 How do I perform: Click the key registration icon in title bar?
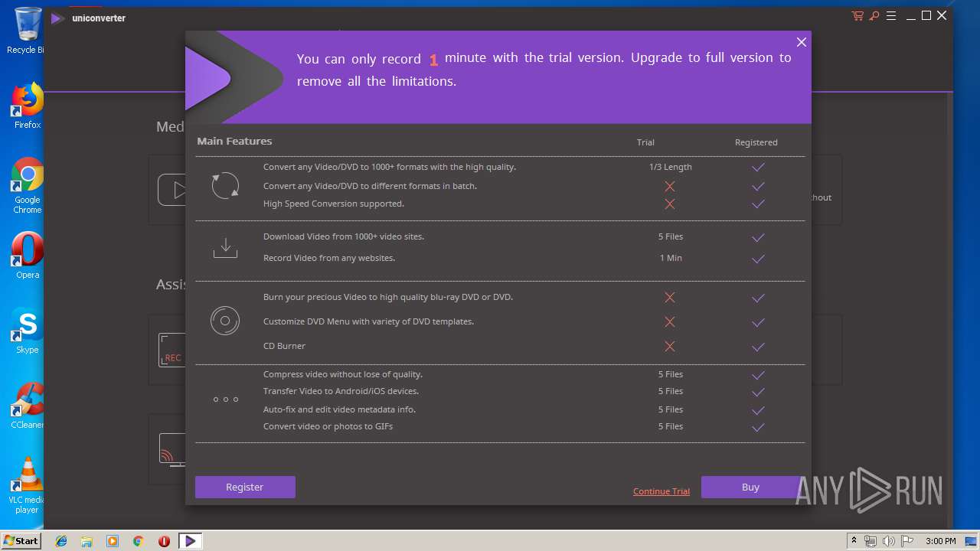874,16
